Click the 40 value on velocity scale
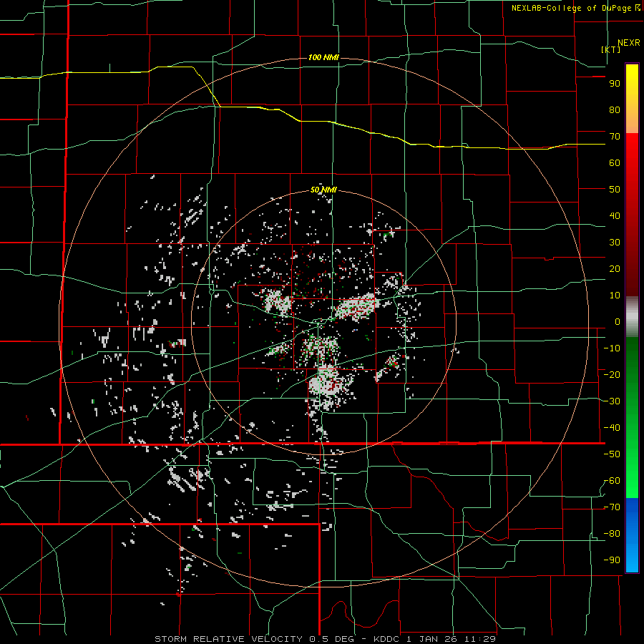 pyautogui.click(x=615, y=216)
